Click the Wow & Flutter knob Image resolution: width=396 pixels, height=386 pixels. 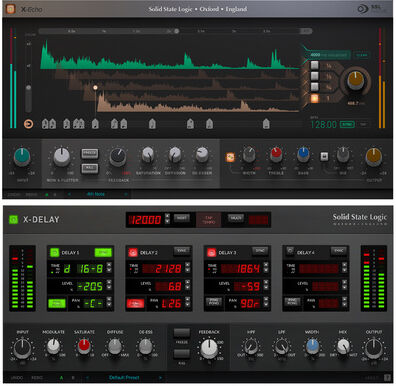[62, 157]
